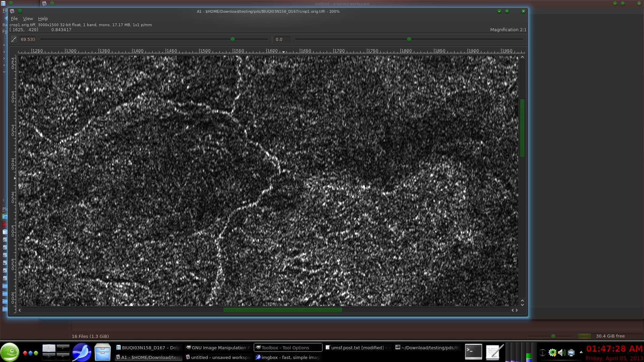Click the horizontal scrollbar thumb of image view
Viewport: 644px width, 362px height.
coord(283,310)
